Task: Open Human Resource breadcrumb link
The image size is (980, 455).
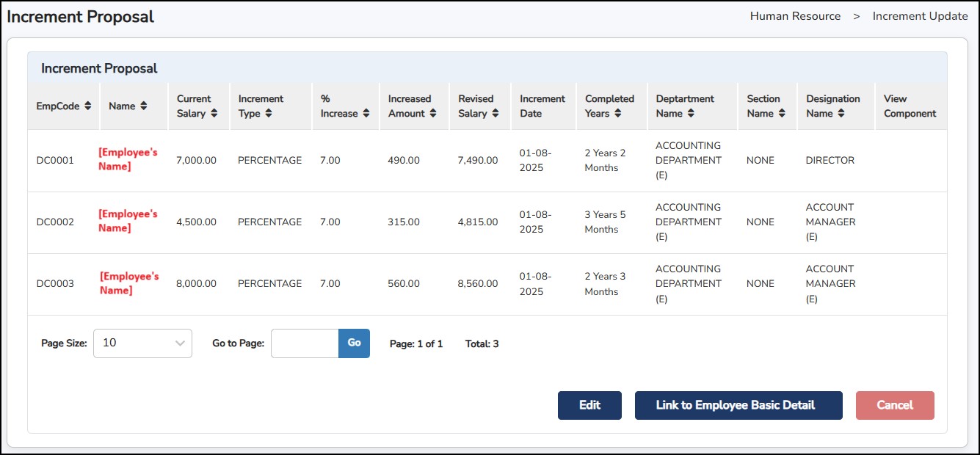Action: pyautogui.click(x=795, y=16)
